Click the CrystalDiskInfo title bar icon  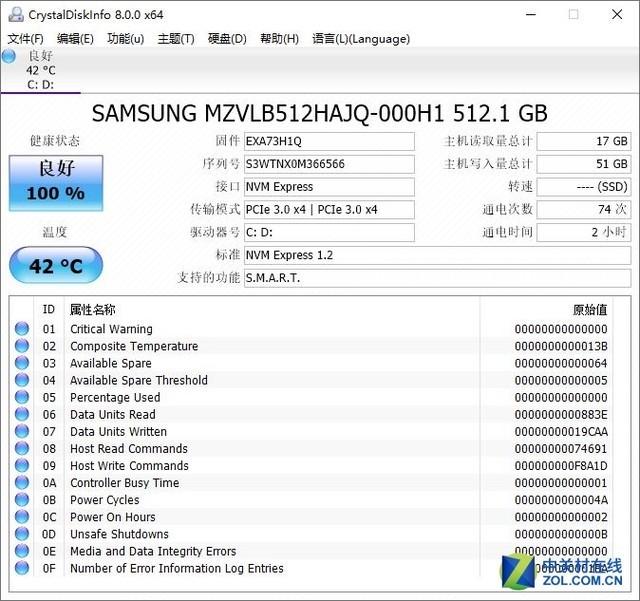tap(16, 15)
